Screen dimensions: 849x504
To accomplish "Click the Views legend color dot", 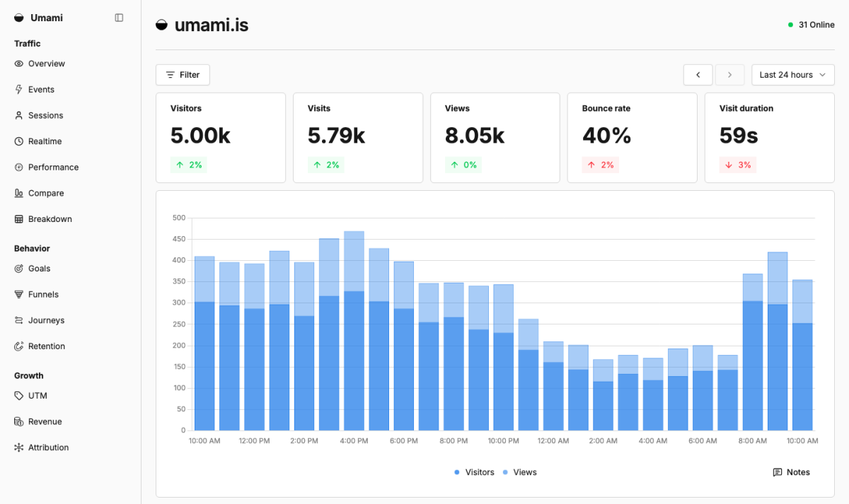I will tap(505, 472).
